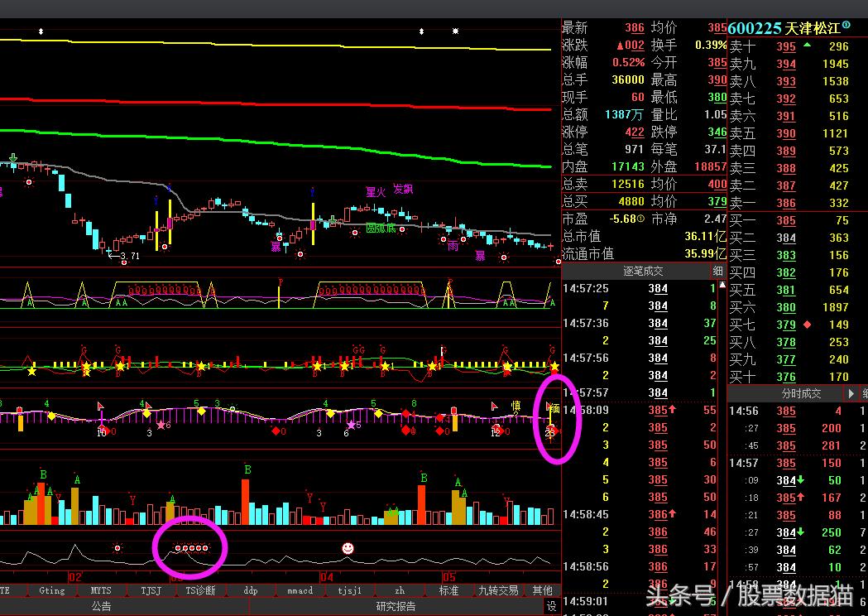The image size is (868, 616).
Task: Click the green triangle marker on 卖十 row
Action: pyautogui.click(x=807, y=45)
